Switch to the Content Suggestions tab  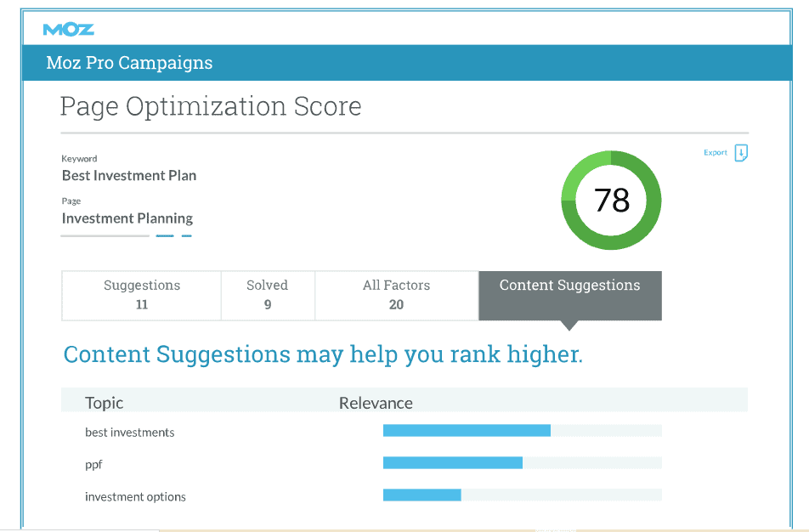[x=569, y=286]
